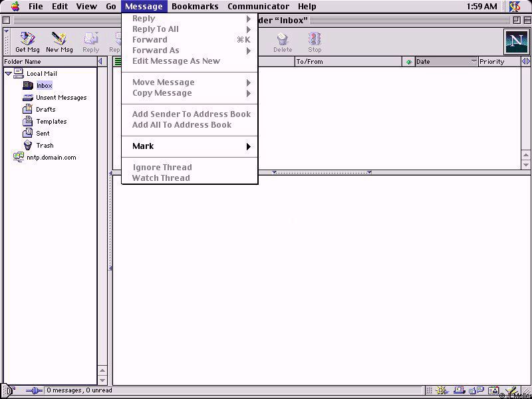Choose Ignore Thread menu item
The image size is (532, 399).
coord(190,168)
